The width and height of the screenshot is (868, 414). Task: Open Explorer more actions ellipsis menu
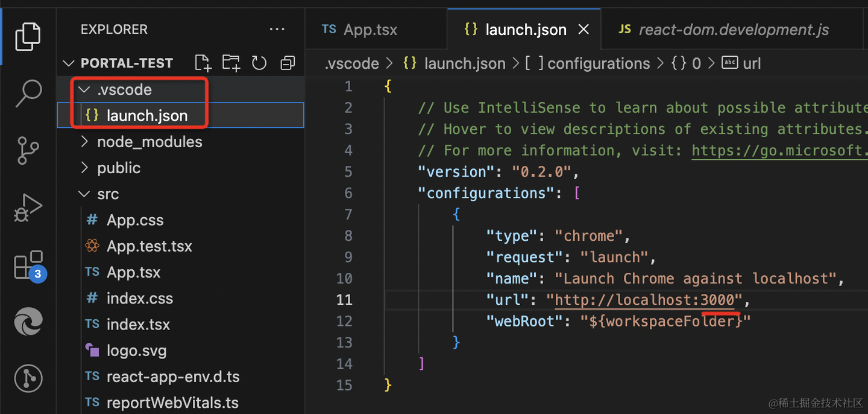(x=277, y=29)
